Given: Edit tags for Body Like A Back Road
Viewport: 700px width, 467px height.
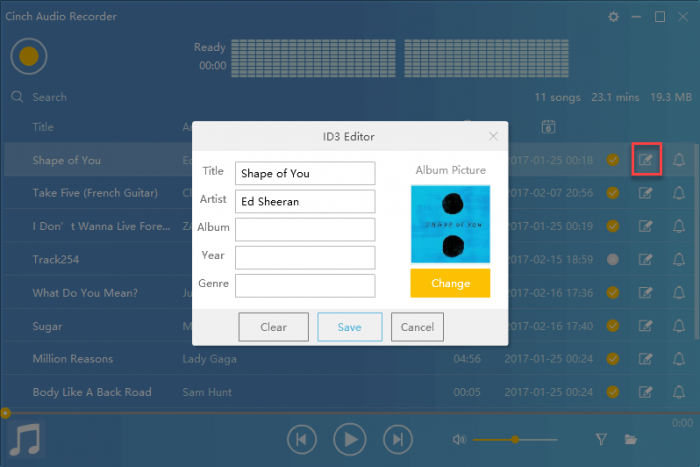Looking at the screenshot, I should [646, 392].
